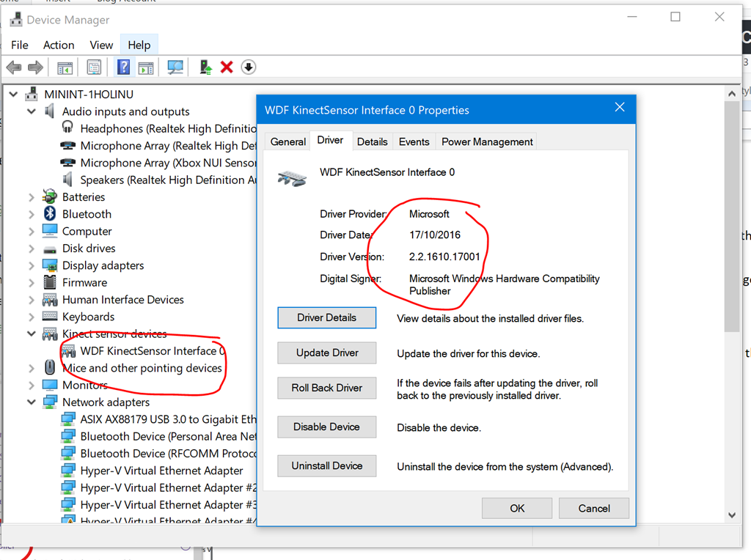Screen dimensions: 751x560
Task: Click the Roll Back Driver button
Action: click(326, 388)
